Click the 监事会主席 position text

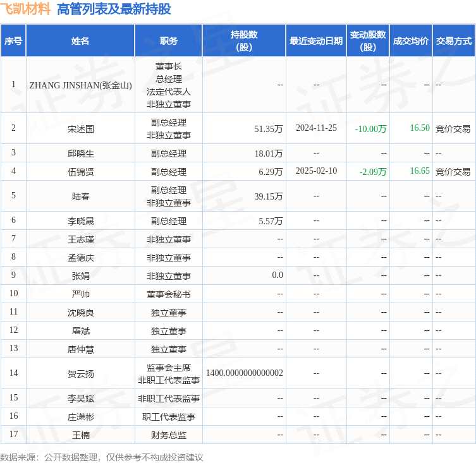(169, 368)
